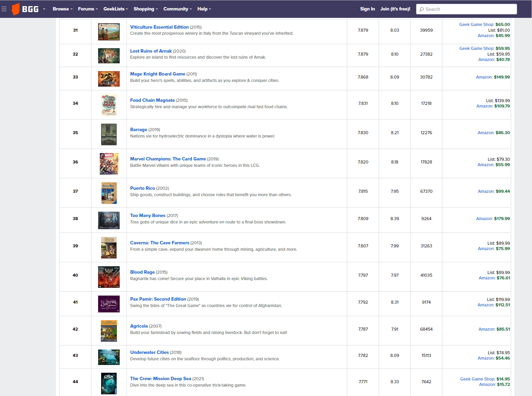Select rank number 38 cell
The width and height of the screenshot is (532, 396).
pyautogui.click(x=76, y=220)
